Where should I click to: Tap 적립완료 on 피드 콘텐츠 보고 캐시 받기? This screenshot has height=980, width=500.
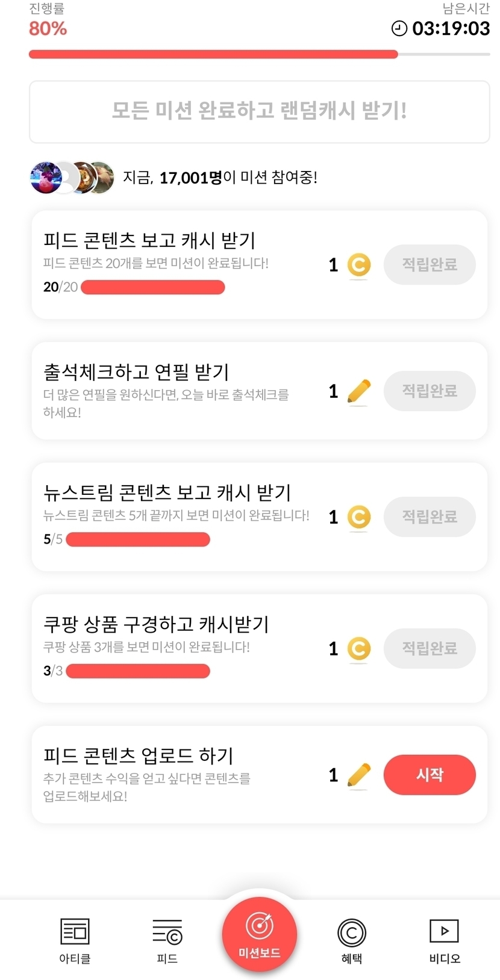(430, 265)
